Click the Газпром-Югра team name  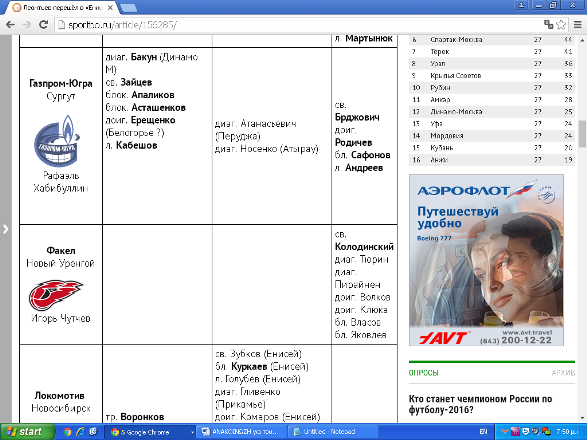click(x=61, y=84)
